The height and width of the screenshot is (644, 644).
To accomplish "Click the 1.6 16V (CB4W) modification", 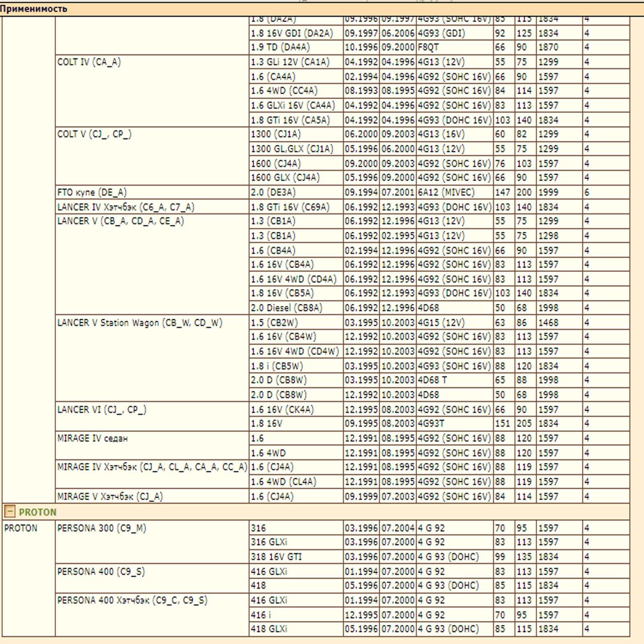I will [x=296, y=337].
